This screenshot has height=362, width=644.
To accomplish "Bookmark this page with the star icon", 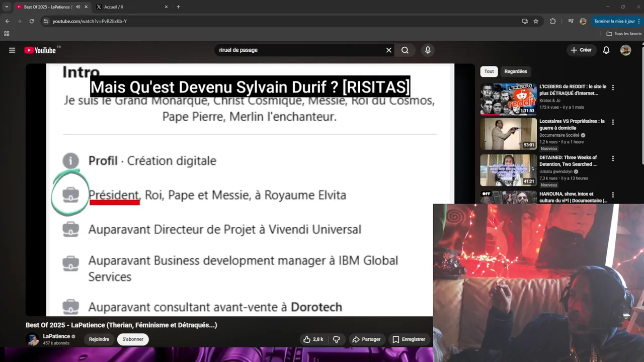I will [x=536, y=21].
